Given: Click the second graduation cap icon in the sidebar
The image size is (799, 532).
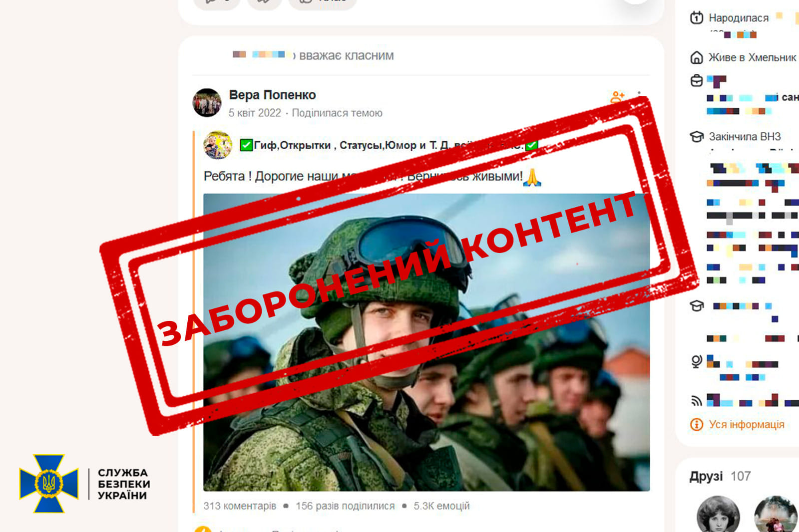Looking at the screenshot, I should tap(697, 305).
